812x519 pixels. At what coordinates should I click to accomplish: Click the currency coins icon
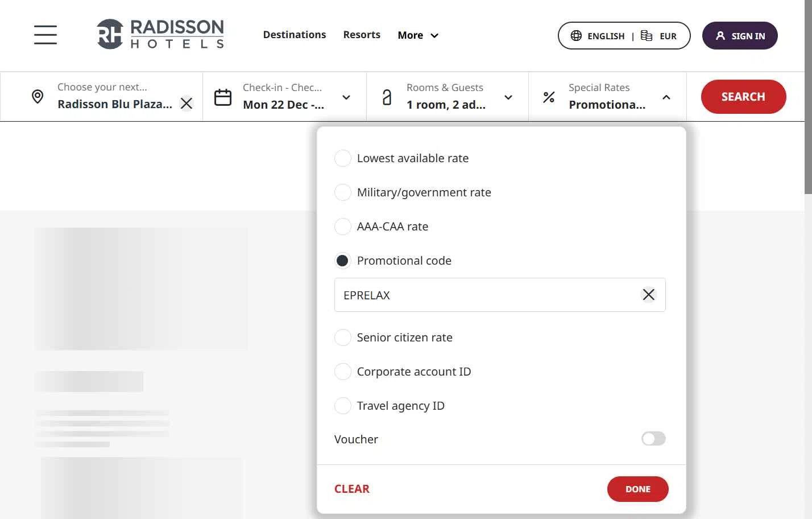coord(647,35)
